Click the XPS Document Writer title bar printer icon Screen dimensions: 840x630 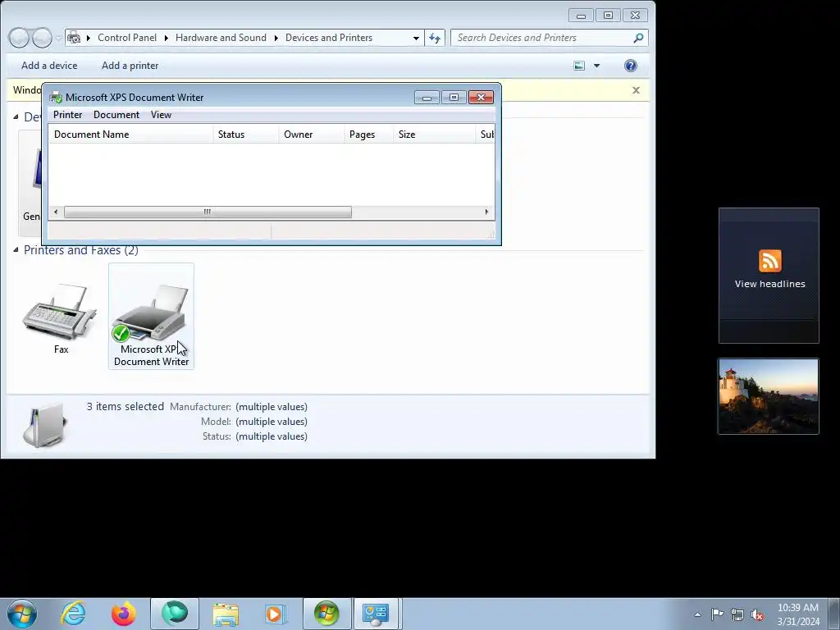56,98
